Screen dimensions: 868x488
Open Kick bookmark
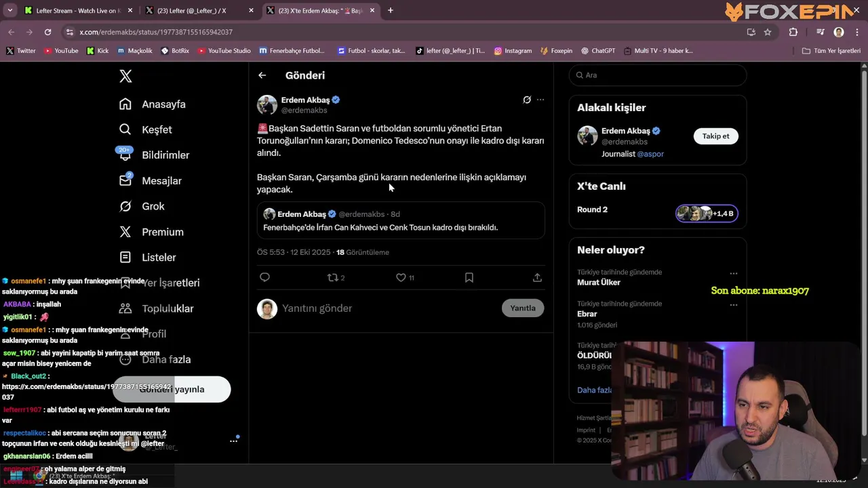tap(98, 51)
